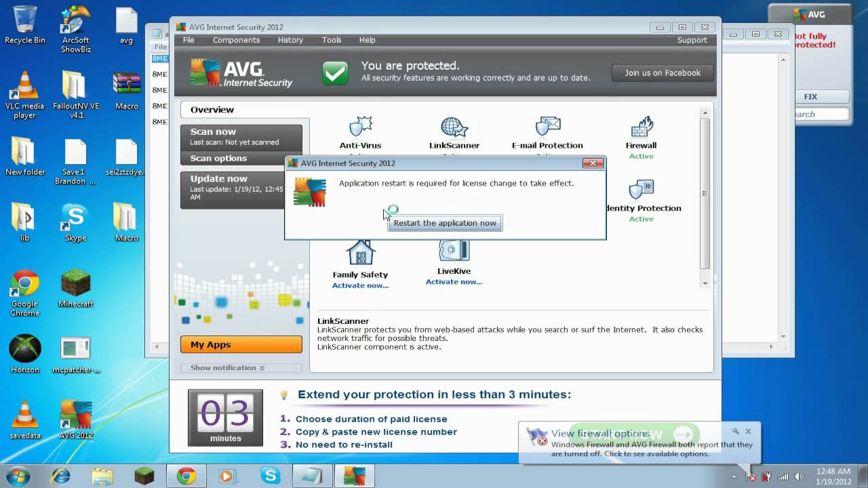Click the AVG Internet Security logo
Screen dimensions: 868x488
pyautogui.click(x=241, y=73)
